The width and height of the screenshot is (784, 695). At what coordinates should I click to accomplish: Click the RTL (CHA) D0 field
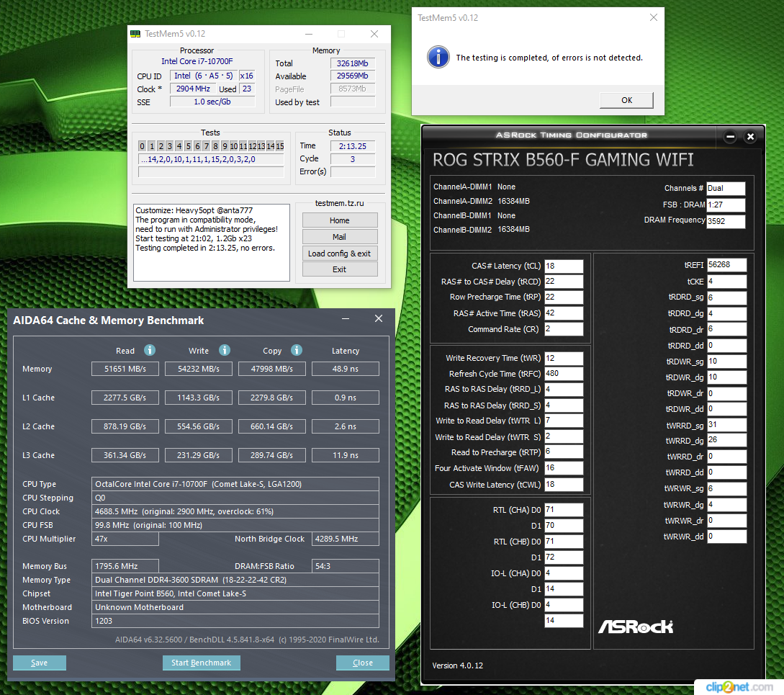pos(564,509)
